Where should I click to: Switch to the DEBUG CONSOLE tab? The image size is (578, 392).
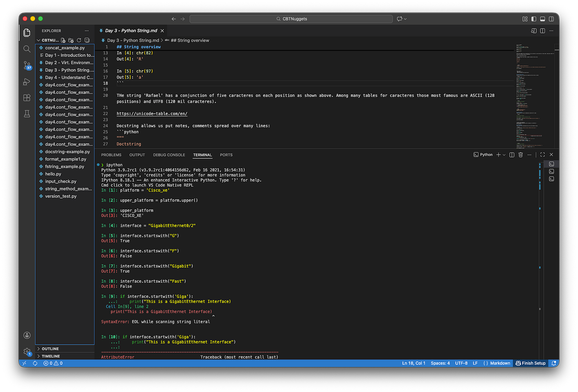click(169, 155)
